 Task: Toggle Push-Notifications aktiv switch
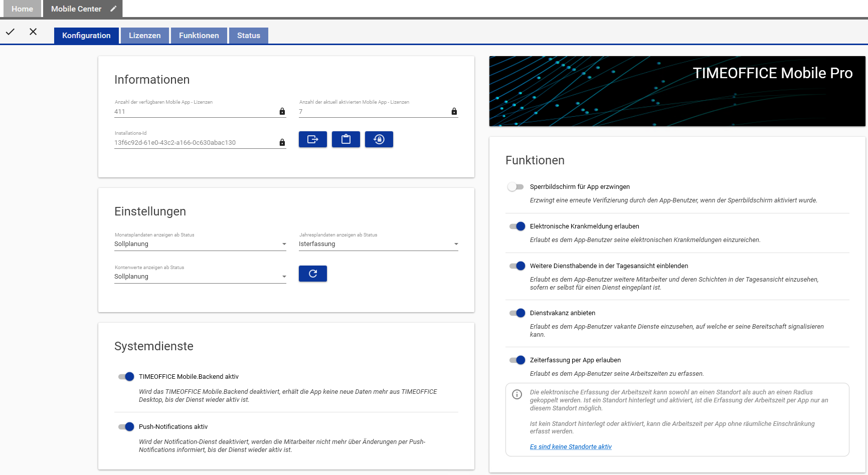click(126, 427)
